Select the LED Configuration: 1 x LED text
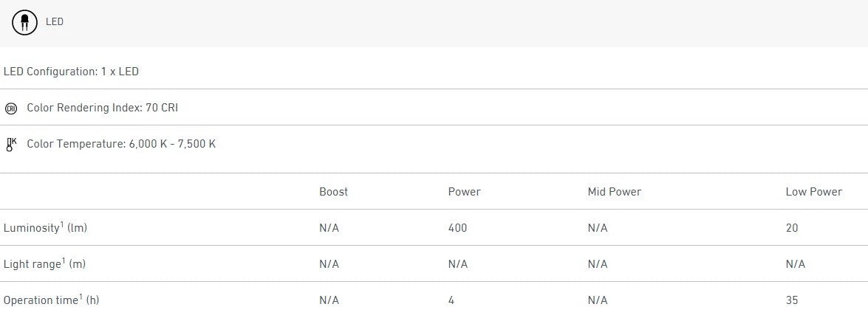 [71, 72]
